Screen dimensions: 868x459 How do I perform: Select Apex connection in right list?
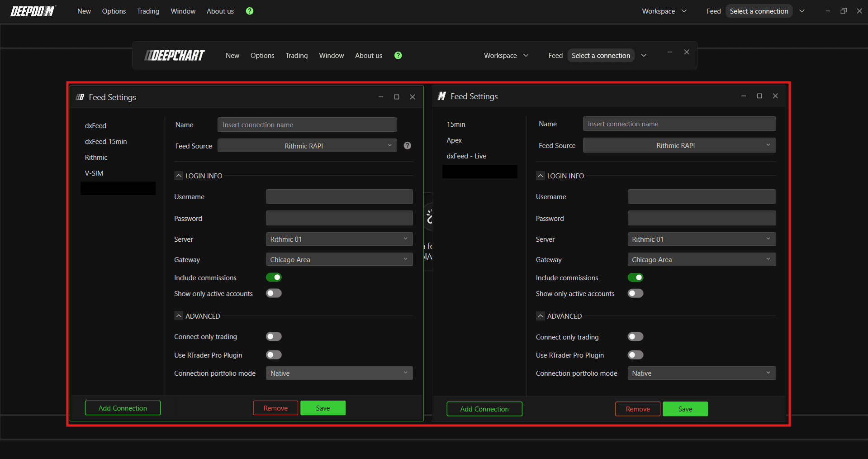[454, 140]
